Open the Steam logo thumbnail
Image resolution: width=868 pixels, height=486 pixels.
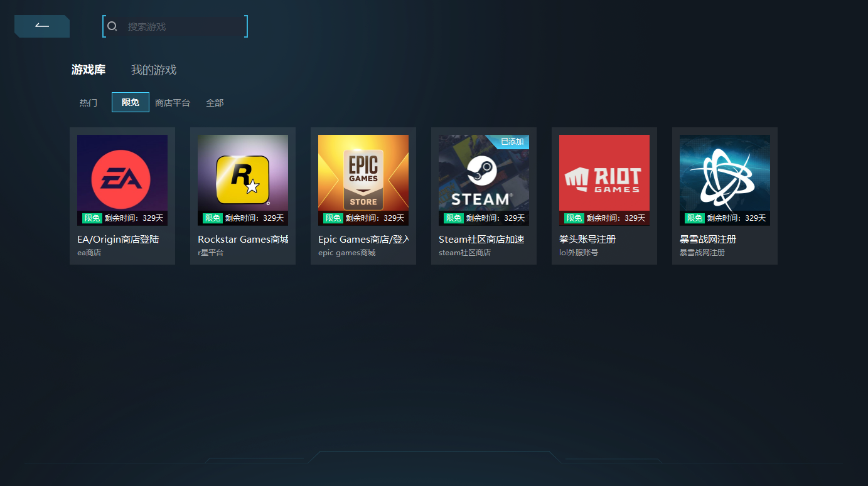click(x=484, y=180)
